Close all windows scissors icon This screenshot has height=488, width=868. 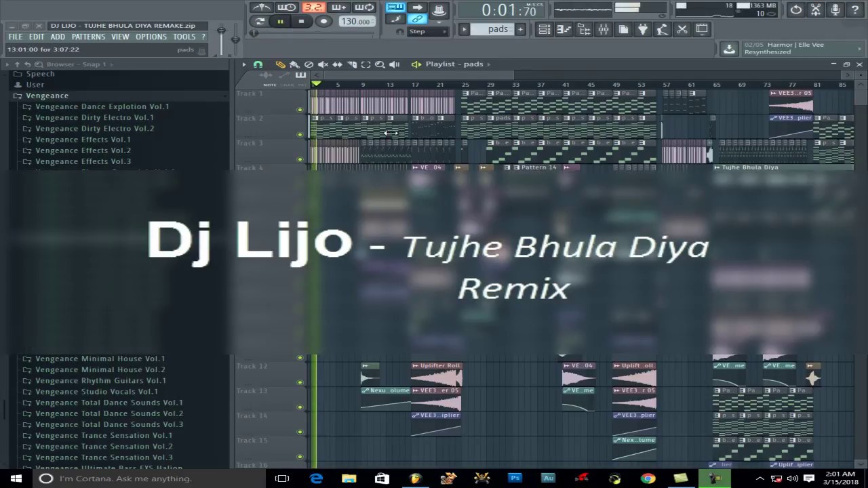tap(682, 29)
